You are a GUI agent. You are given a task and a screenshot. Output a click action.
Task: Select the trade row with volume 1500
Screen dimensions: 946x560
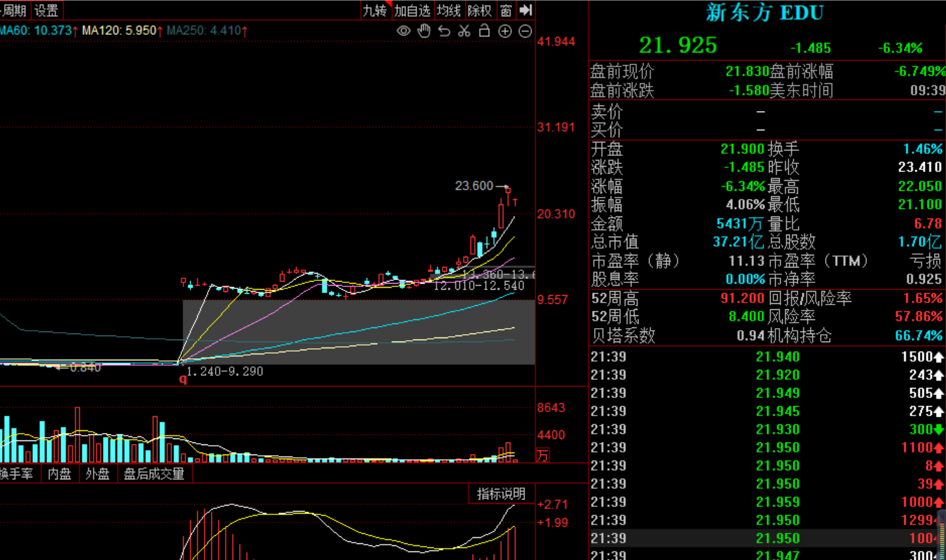coord(767,357)
